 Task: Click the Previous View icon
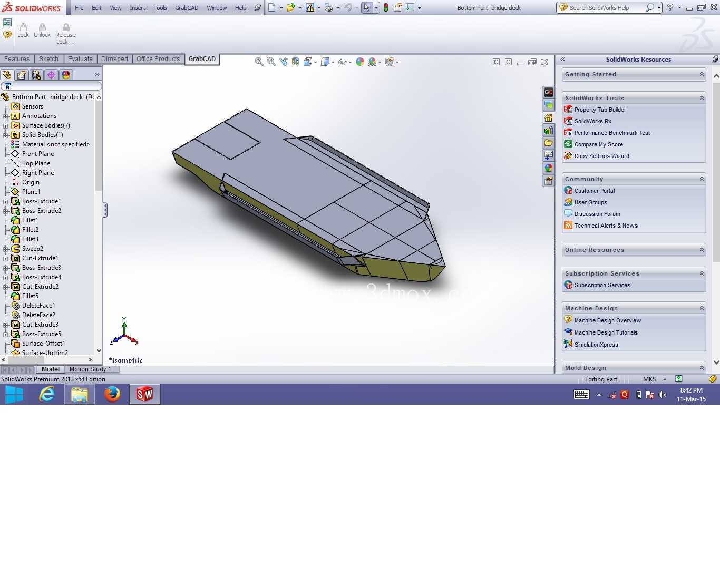pyautogui.click(x=283, y=62)
